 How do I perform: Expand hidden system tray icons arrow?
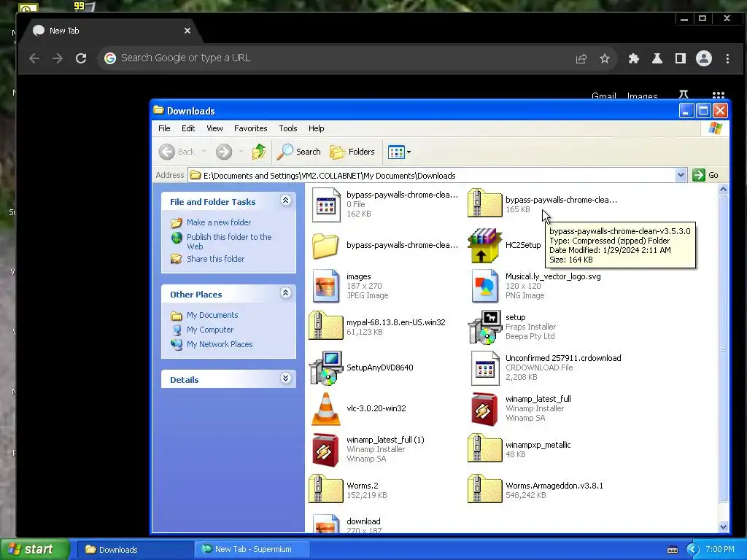point(692,550)
